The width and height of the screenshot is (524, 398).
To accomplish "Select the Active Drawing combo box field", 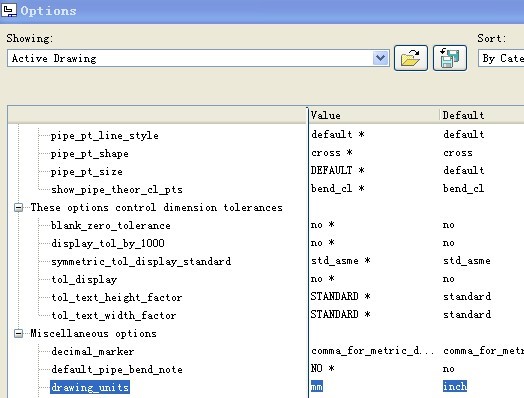I will tap(198, 58).
